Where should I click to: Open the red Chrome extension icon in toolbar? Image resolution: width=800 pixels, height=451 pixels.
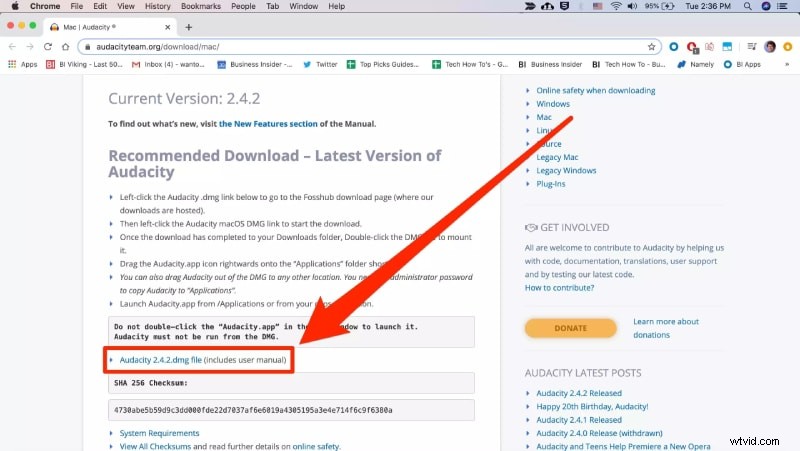tap(692, 47)
